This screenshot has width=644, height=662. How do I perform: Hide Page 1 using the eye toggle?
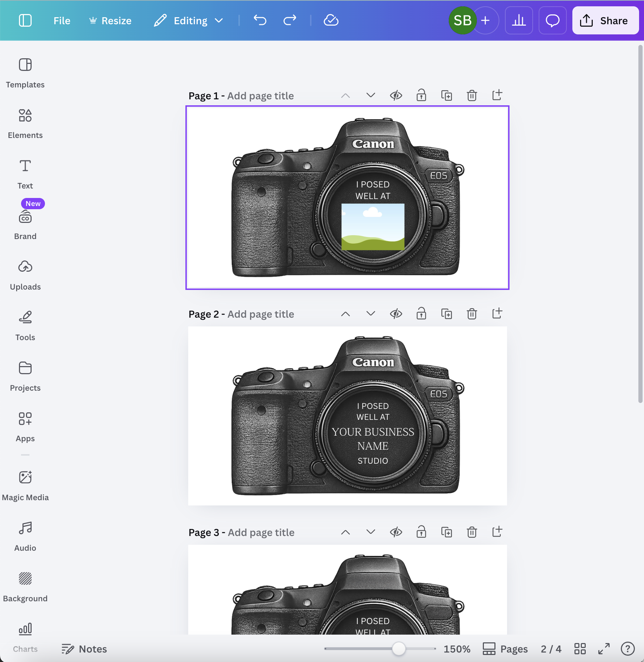[x=395, y=95]
